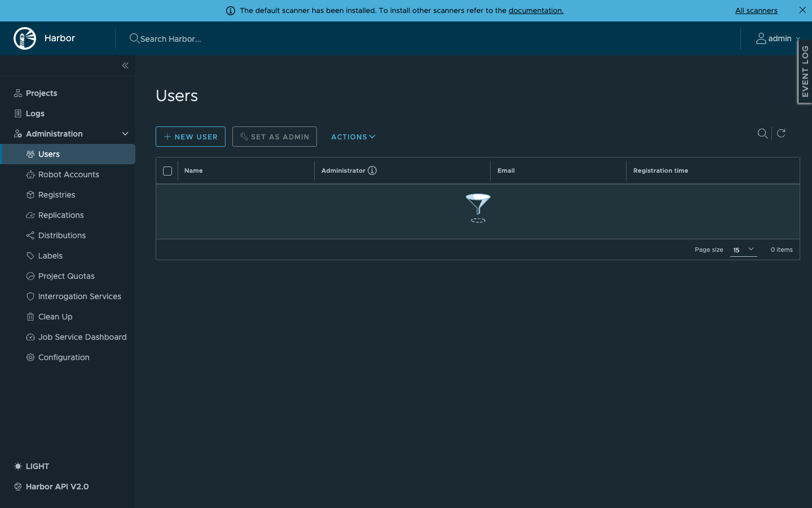This screenshot has height=508, width=812.
Task: Click the All scanners link
Action: pos(756,11)
